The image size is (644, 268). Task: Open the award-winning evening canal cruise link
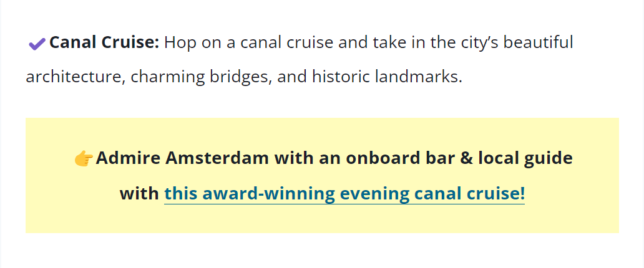[x=344, y=194]
